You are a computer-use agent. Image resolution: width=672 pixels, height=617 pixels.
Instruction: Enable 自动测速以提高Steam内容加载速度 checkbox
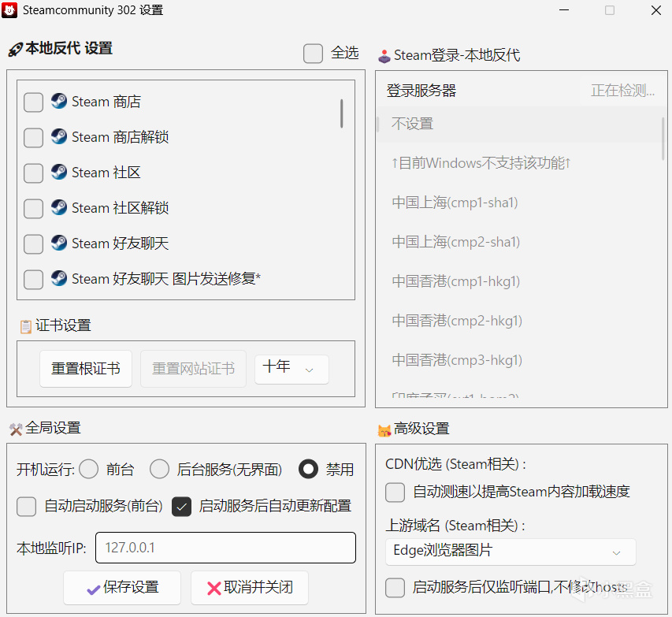[395, 492]
